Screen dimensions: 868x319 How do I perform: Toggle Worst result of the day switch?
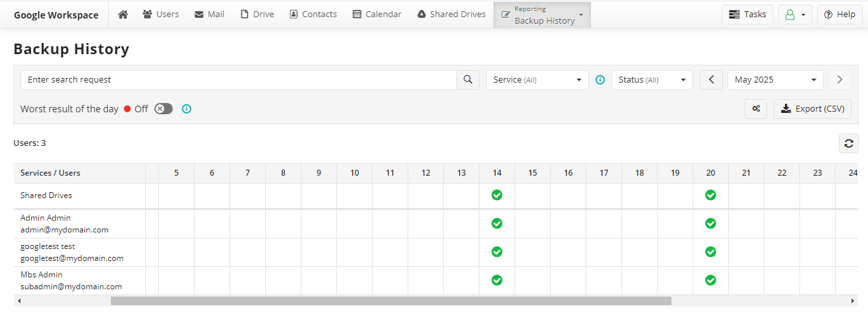(164, 109)
